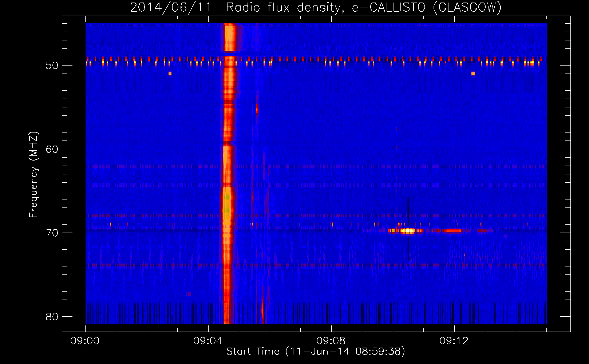Click the '09:08' time tick label
Image resolution: width=589 pixels, height=364 pixels.
pos(331,341)
